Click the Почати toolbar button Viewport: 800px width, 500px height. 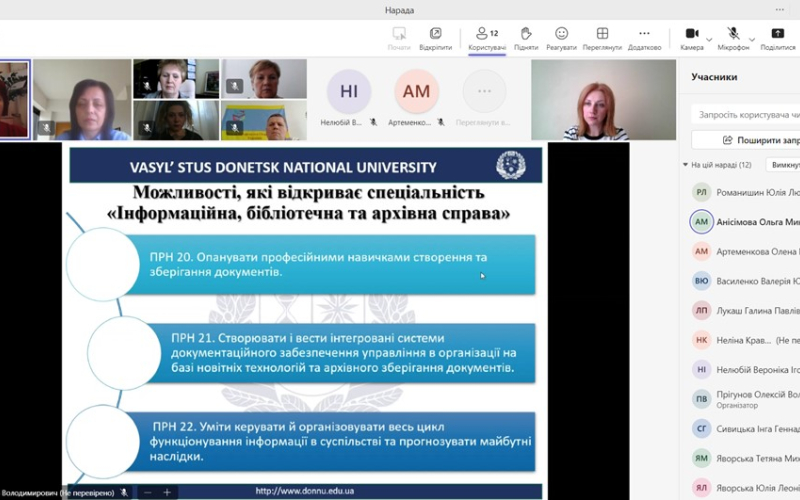pos(399,39)
